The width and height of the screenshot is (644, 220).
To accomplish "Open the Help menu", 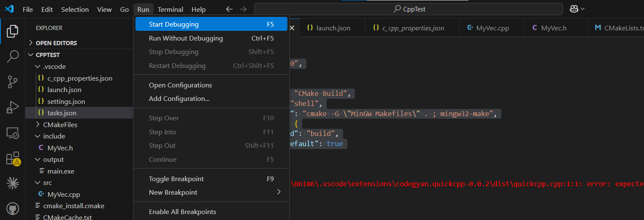I will pos(198,9).
